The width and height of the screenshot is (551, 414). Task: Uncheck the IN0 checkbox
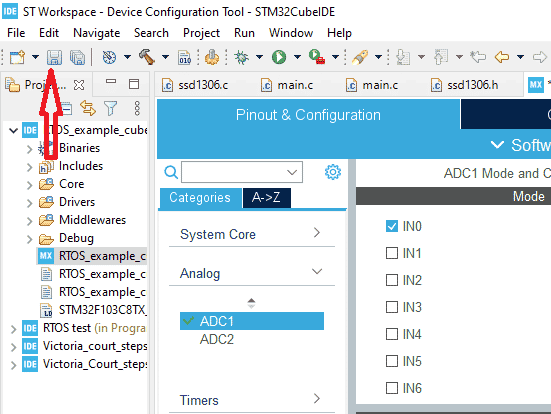(392, 226)
